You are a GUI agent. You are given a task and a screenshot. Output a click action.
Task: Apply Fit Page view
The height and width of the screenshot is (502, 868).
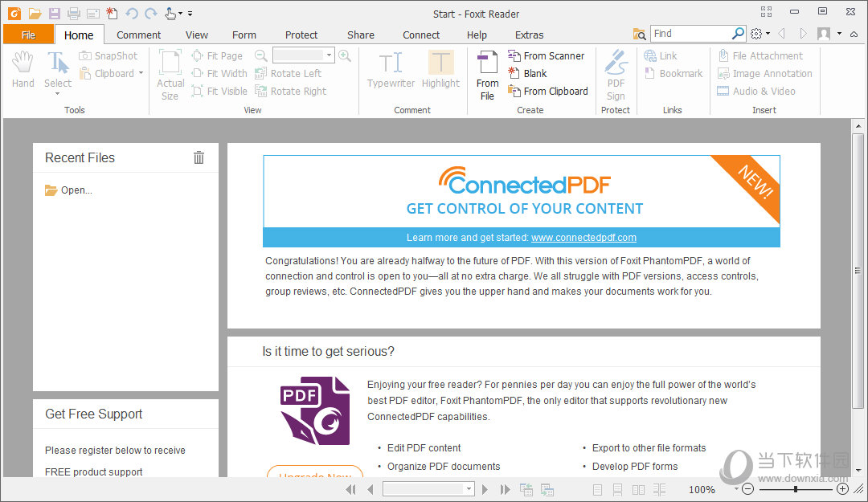(x=217, y=56)
